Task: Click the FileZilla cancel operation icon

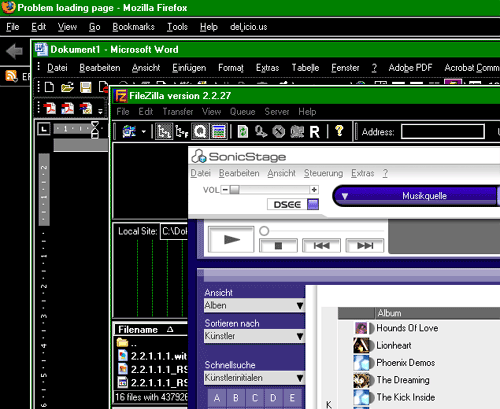Action: click(279, 132)
